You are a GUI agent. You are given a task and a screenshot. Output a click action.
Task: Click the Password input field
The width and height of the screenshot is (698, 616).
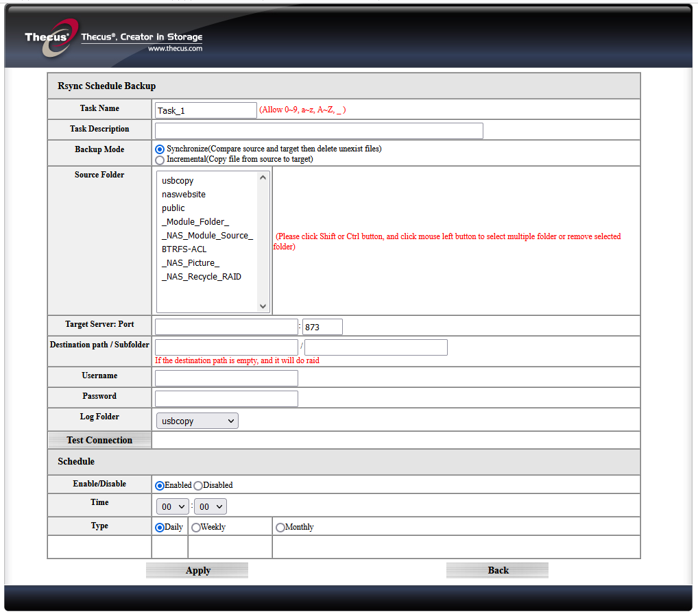point(226,399)
